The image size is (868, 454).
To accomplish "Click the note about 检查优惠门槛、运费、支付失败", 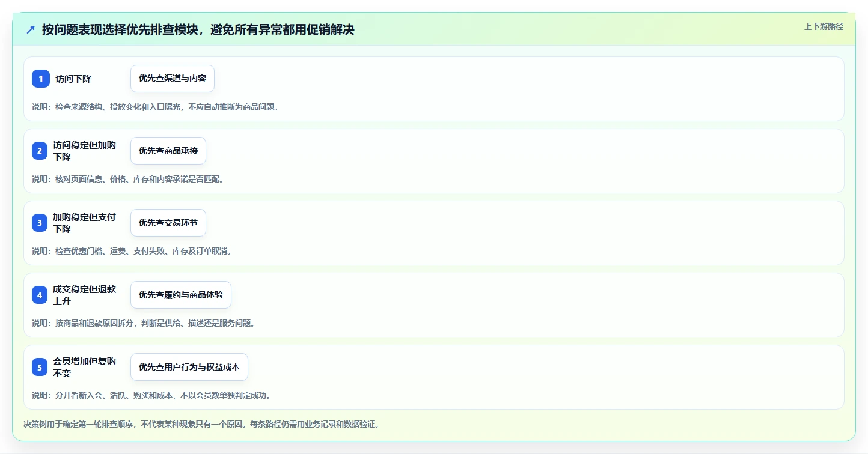I will [x=133, y=251].
